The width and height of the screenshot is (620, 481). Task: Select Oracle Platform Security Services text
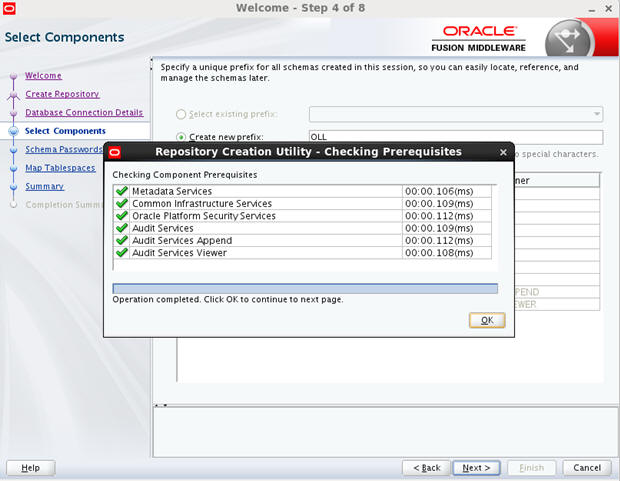click(x=204, y=216)
